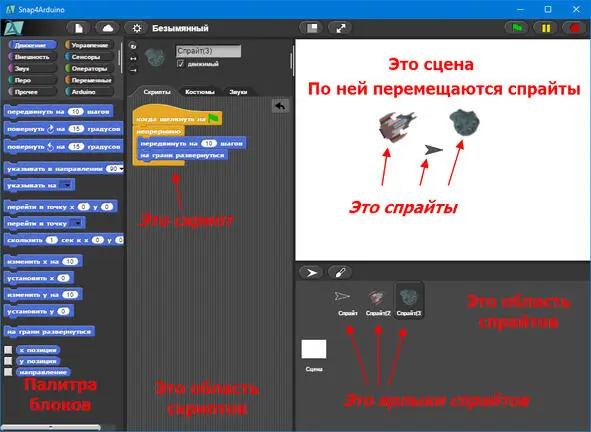Open the dropdown in указывать на block
Image resolution: width=591 pixels, height=432 pixels.
point(66,185)
